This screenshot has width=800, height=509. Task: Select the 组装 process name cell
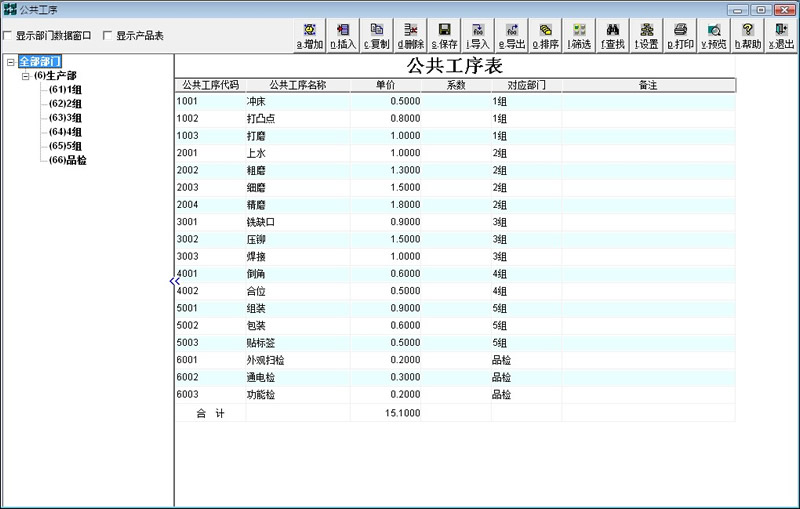point(298,309)
